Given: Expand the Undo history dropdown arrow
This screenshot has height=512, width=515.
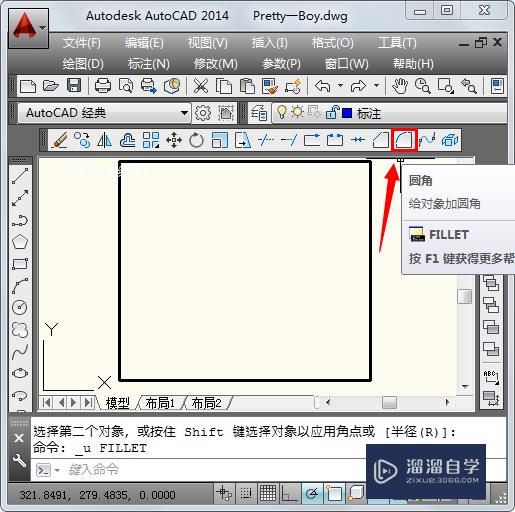Looking at the screenshot, I should click(x=340, y=86).
